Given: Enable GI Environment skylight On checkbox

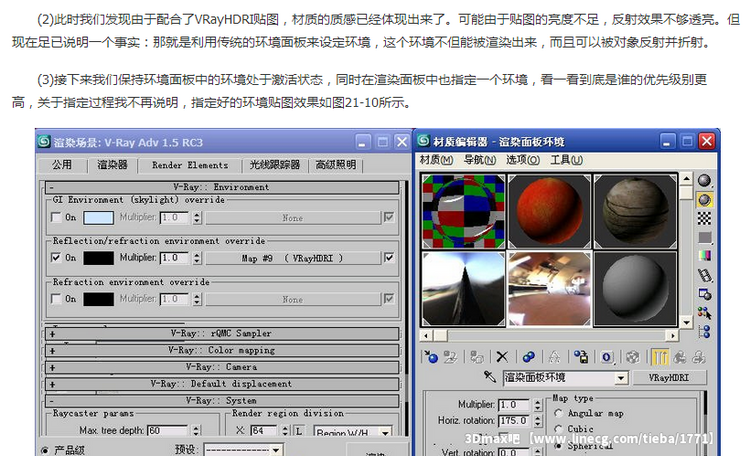Looking at the screenshot, I should [56, 218].
